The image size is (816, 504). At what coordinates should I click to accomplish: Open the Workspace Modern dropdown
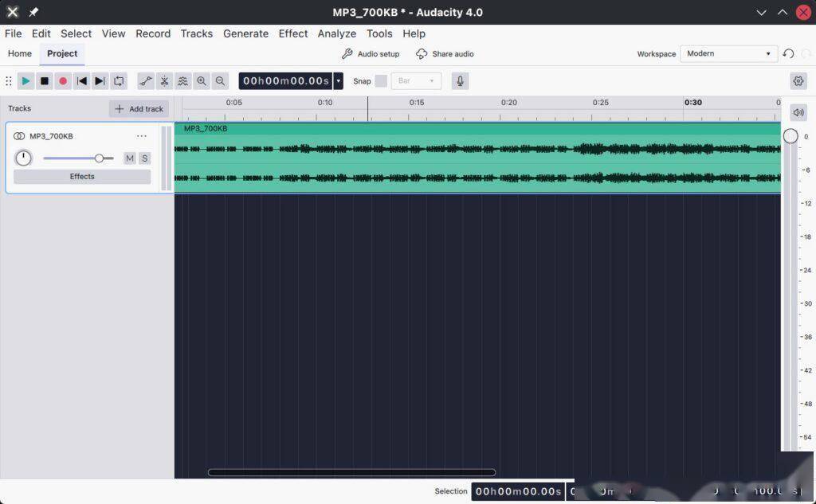click(728, 53)
